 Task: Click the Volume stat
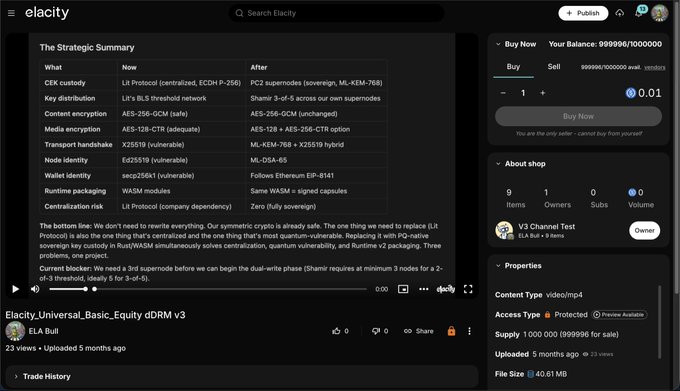[x=641, y=198]
